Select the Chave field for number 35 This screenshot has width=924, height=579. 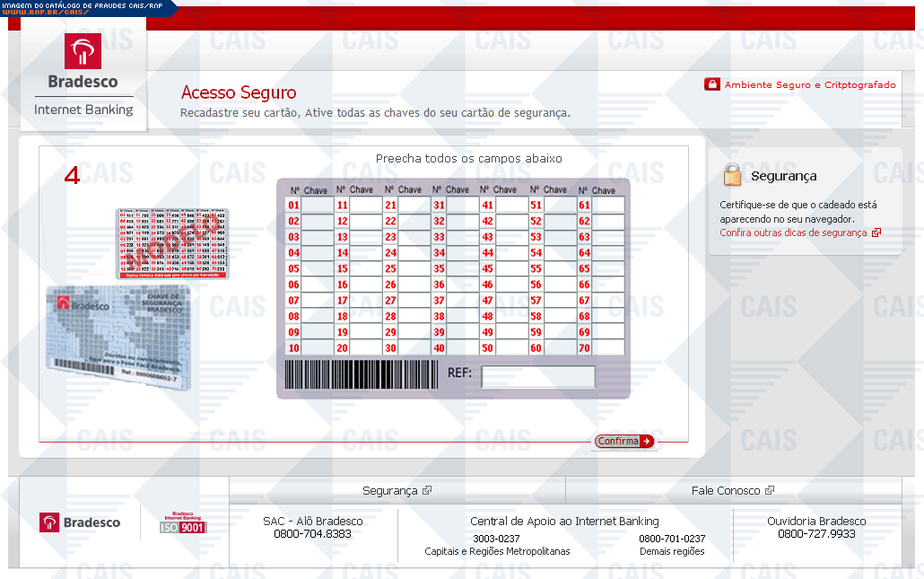click(x=461, y=268)
